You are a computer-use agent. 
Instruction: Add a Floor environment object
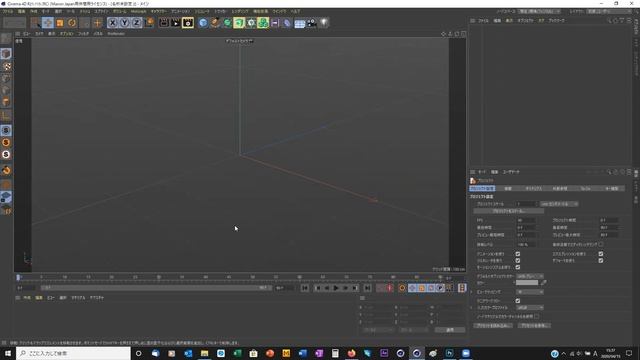(300, 23)
